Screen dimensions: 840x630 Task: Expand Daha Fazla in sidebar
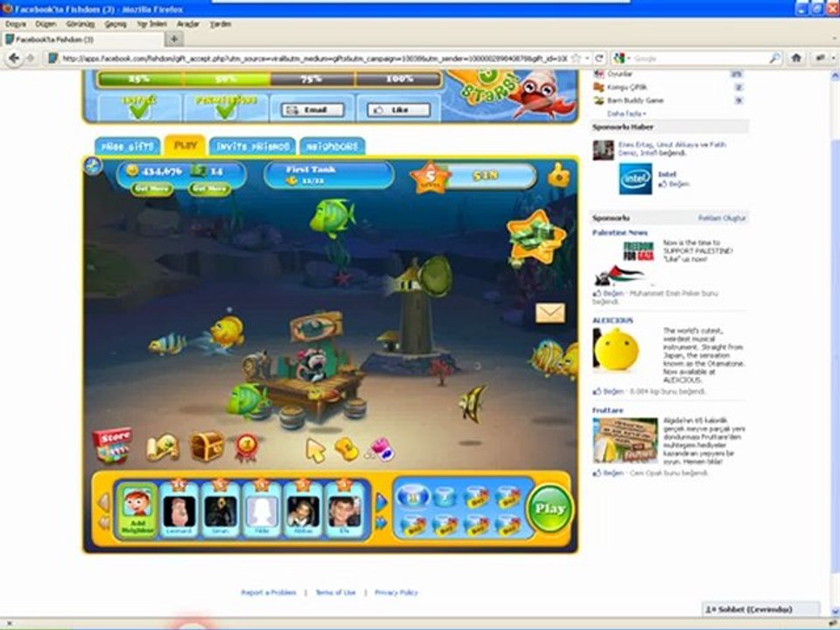(626, 114)
